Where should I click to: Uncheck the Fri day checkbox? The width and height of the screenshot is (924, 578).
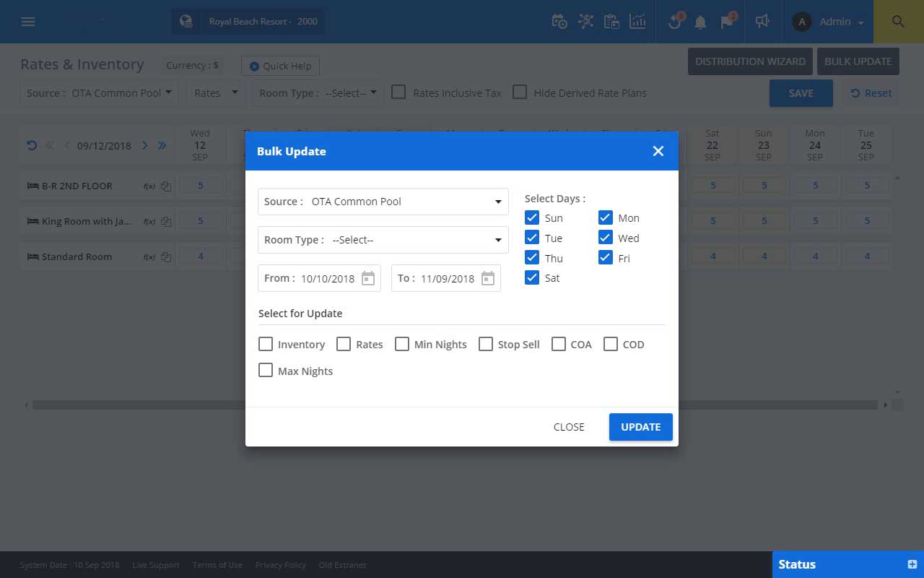606,258
